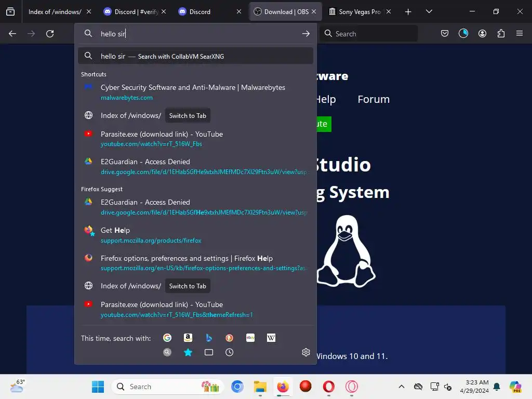Click the Forum link on OBS page

[374, 99]
